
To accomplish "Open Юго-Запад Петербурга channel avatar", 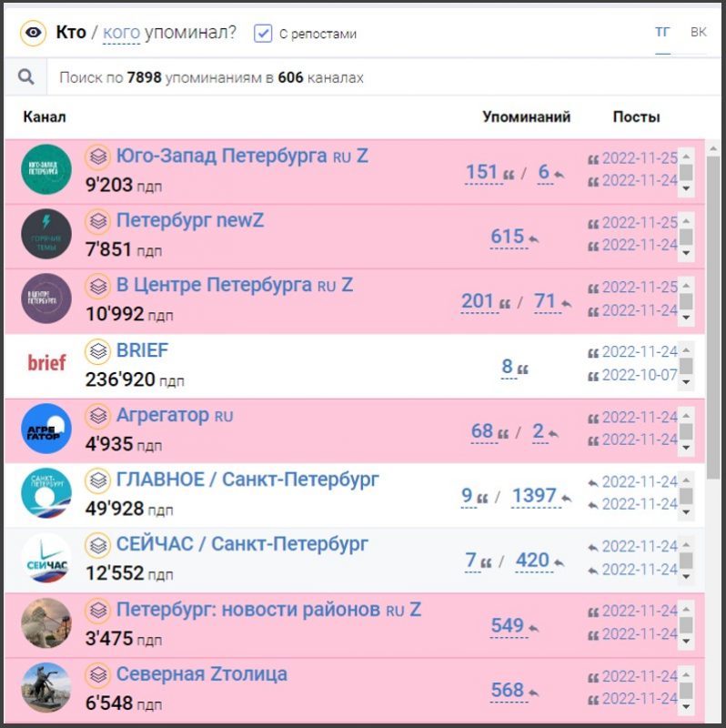I will (x=46, y=169).
